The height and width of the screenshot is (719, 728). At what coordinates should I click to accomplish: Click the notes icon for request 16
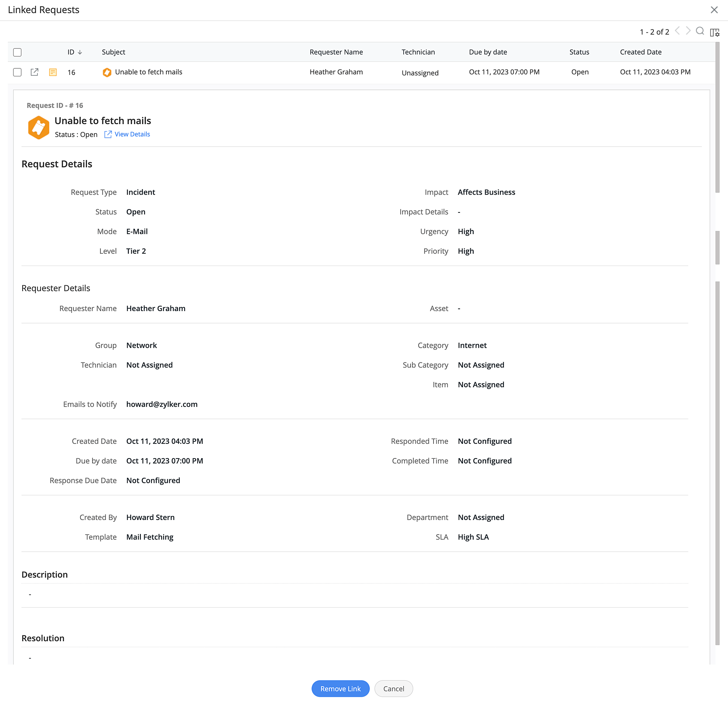pyautogui.click(x=53, y=72)
